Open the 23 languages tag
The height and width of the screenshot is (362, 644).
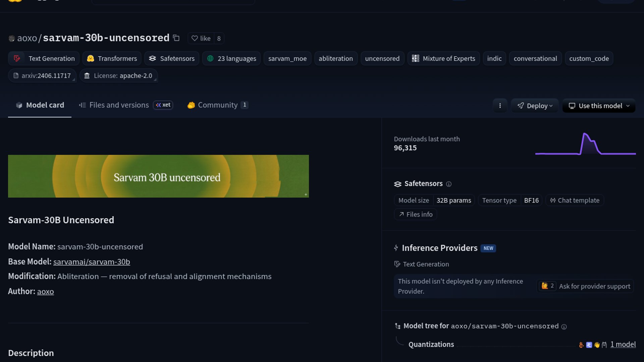231,59
